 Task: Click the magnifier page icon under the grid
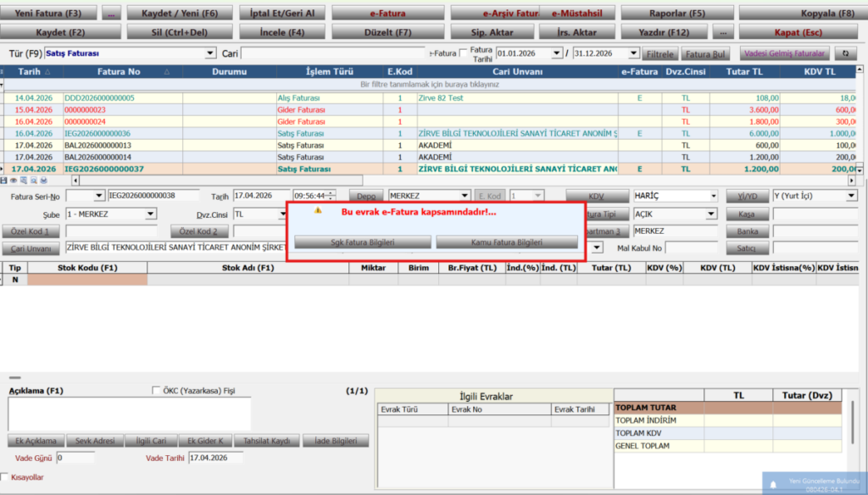(x=34, y=181)
